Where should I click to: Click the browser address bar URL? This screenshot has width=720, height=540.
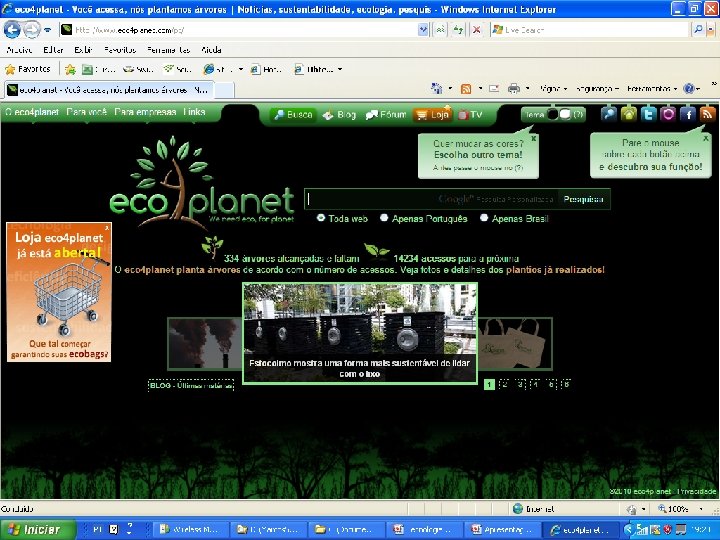tap(239, 30)
